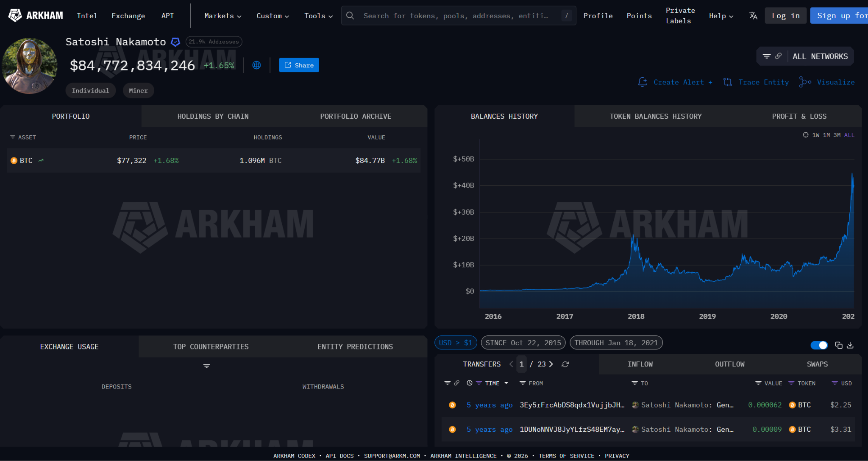Click the filter icon next to All Networks

point(766,56)
